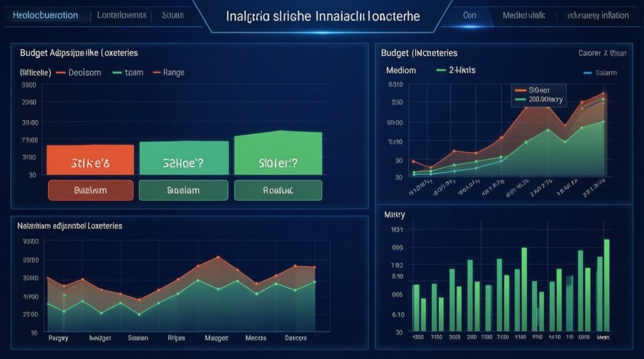The width and height of the screenshot is (644, 359).
Task: Switch to the Lonteforeinss tab
Action: (122, 15)
